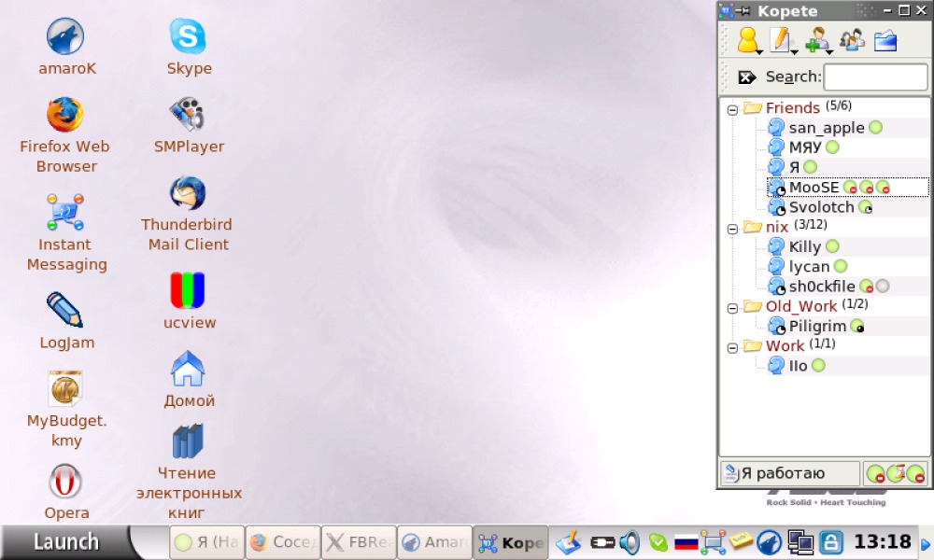The width and height of the screenshot is (934, 560).
Task: Open the Add Contact dropdown in Kopete
Action: [818, 41]
